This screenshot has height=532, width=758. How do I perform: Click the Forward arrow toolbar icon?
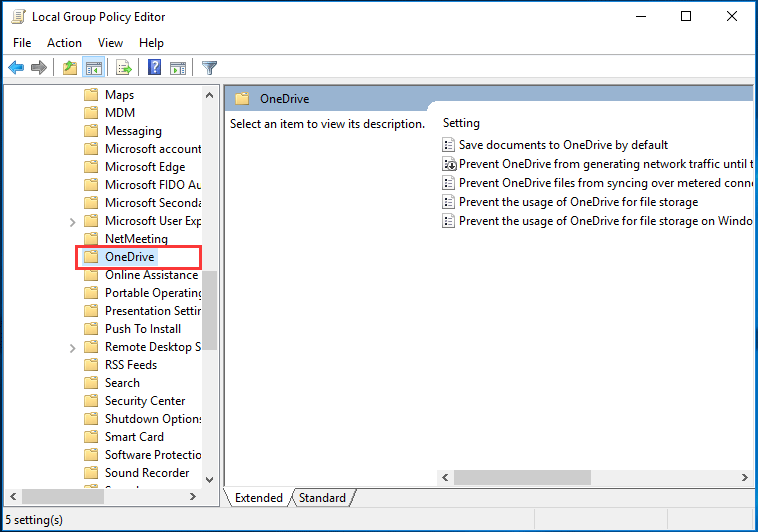[x=39, y=68]
